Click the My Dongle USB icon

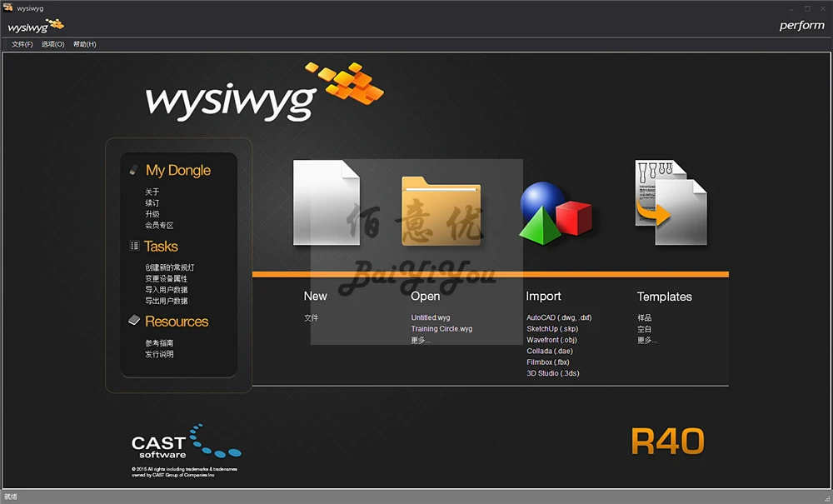[134, 169]
